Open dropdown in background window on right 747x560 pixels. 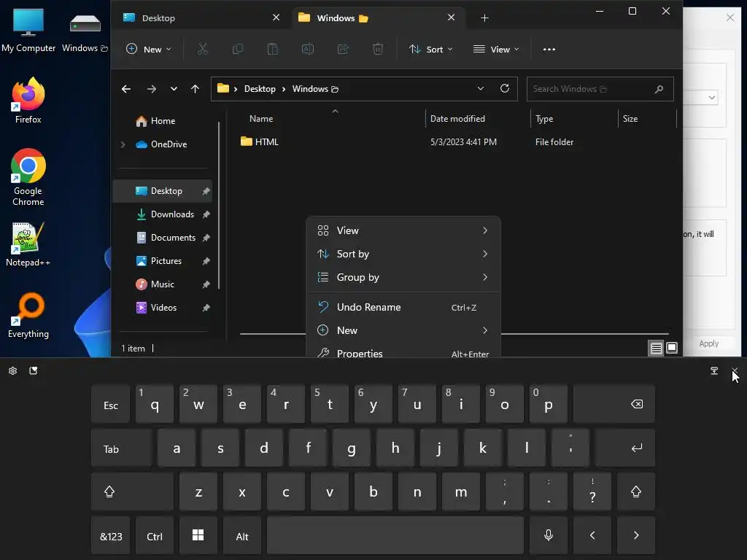tap(711, 98)
